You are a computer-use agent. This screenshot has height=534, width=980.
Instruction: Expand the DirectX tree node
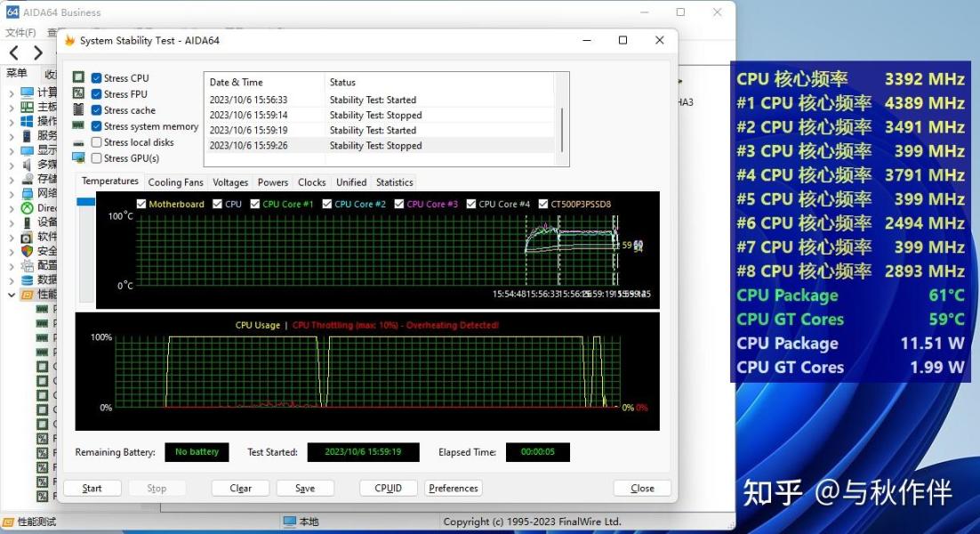[x=12, y=207]
